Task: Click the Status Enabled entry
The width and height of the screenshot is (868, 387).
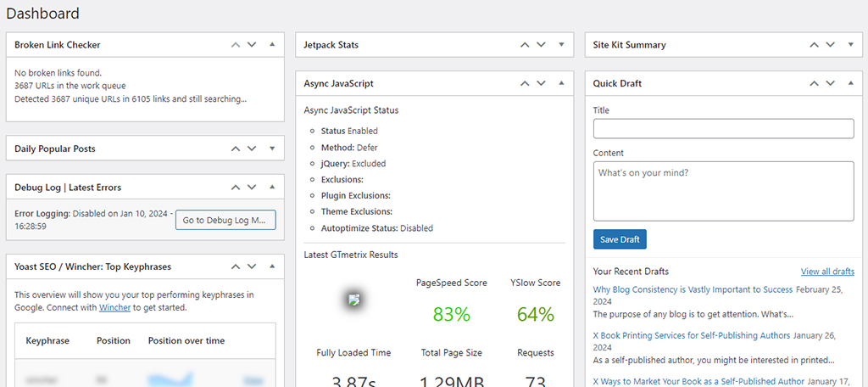Action: click(349, 131)
